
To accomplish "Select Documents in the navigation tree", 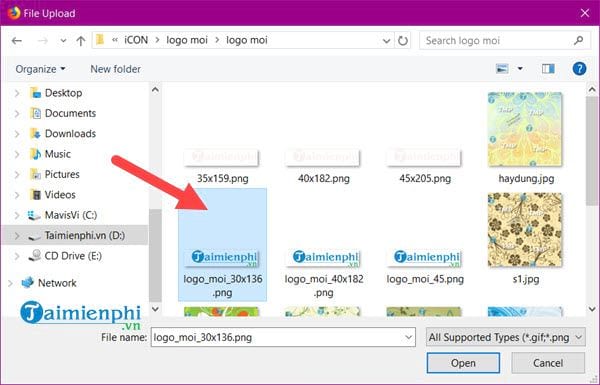I will click(x=70, y=113).
